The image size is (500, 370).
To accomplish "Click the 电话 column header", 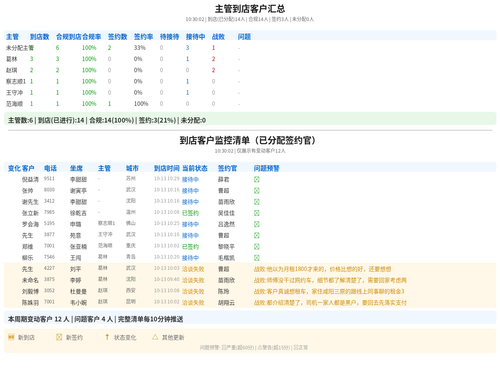I will (x=50, y=168).
